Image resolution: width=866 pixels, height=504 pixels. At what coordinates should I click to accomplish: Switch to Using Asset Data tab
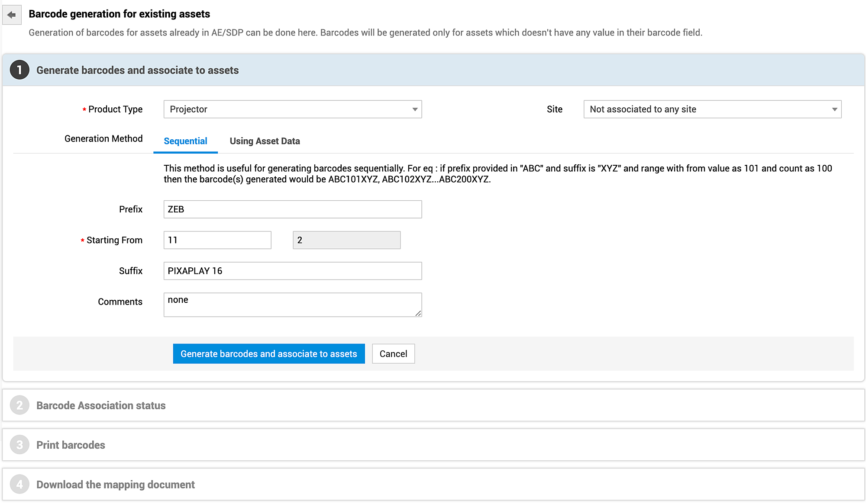tap(265, 141)
